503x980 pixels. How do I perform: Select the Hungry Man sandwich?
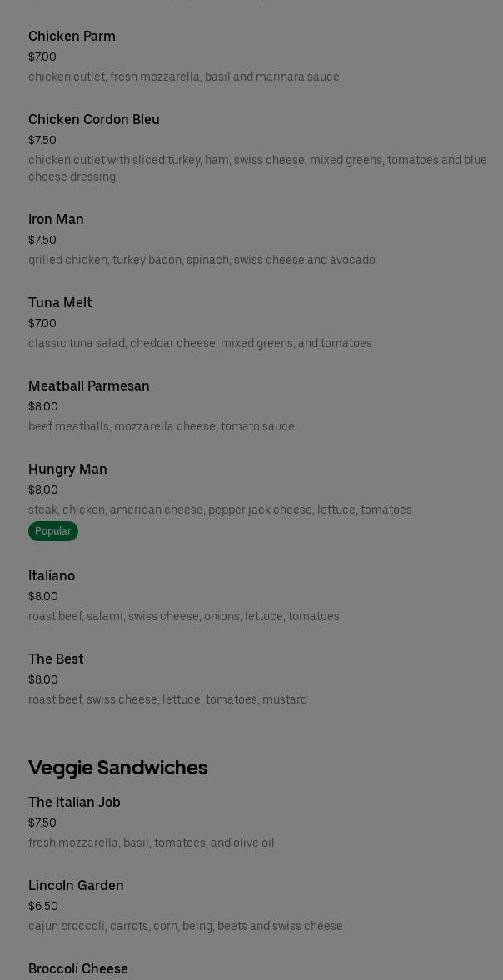67,470
